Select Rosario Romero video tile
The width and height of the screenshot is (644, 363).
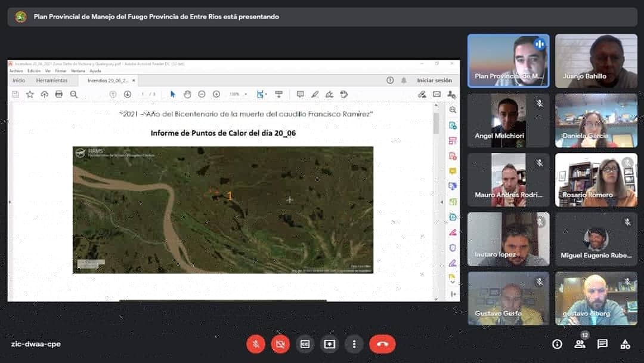click(596, 180)
